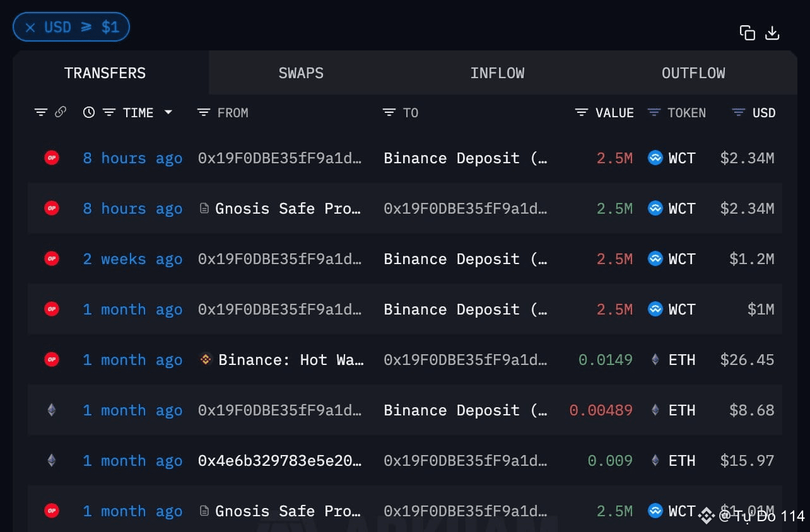The height and width of the screenshot is (532, 810).
Task: Open the 0x4e6b329783e5e20 sender address
Action: point(280,461)
